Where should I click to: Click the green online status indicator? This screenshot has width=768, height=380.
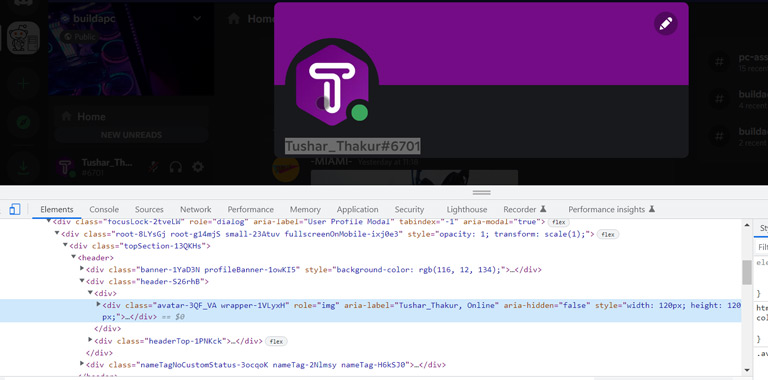click(x=360, y=113)
